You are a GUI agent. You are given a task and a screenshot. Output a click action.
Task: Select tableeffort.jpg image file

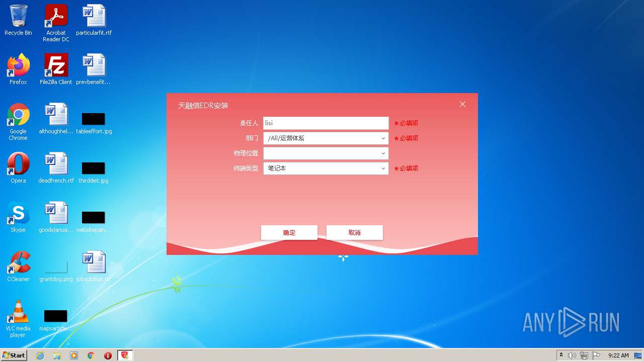tap(94, 124)
